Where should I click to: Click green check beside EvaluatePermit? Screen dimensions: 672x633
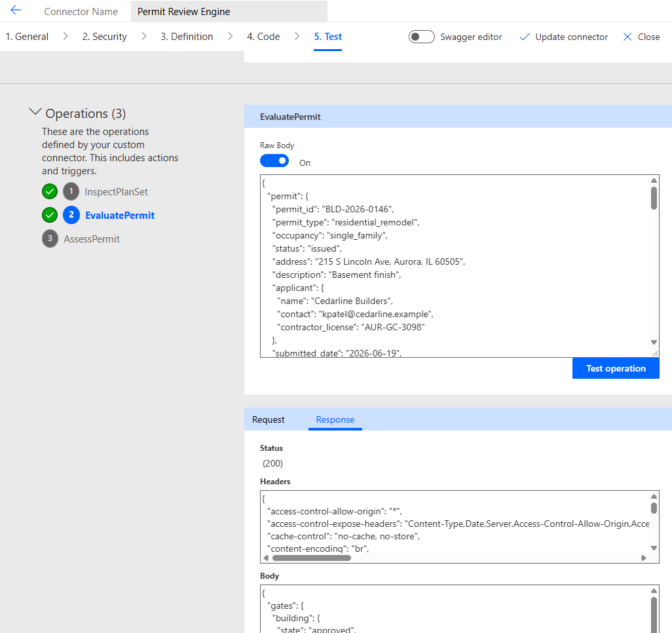click(50, 215)
